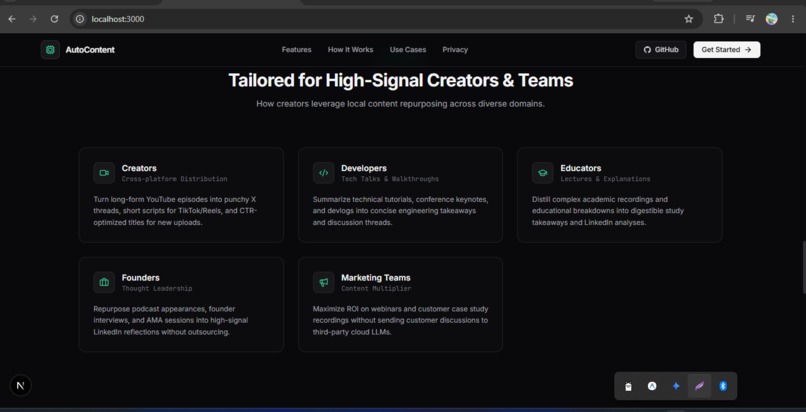Click the clipboard icon in floating tray
The image size is (806, 412).
[x=628, y=386]
